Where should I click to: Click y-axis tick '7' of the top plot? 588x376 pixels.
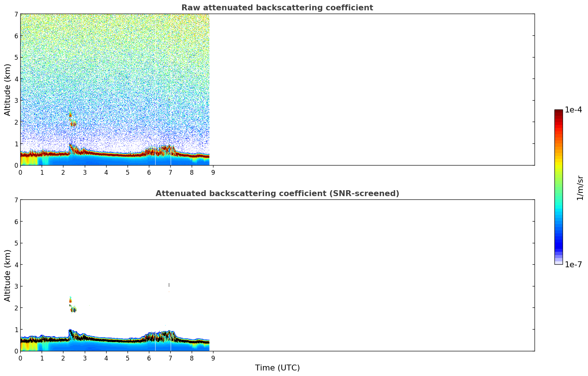pos(16,14)
